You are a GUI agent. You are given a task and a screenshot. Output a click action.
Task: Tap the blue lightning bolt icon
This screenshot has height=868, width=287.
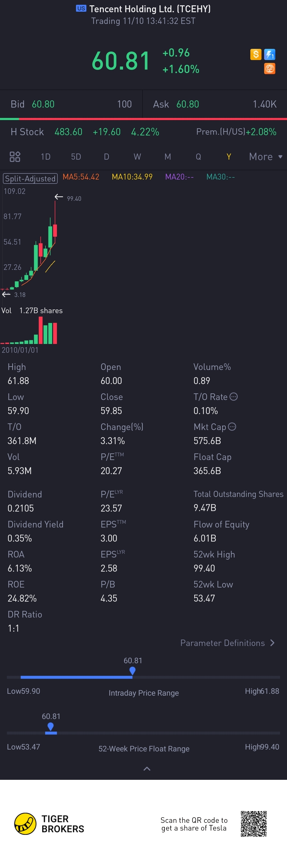(269, 54)
